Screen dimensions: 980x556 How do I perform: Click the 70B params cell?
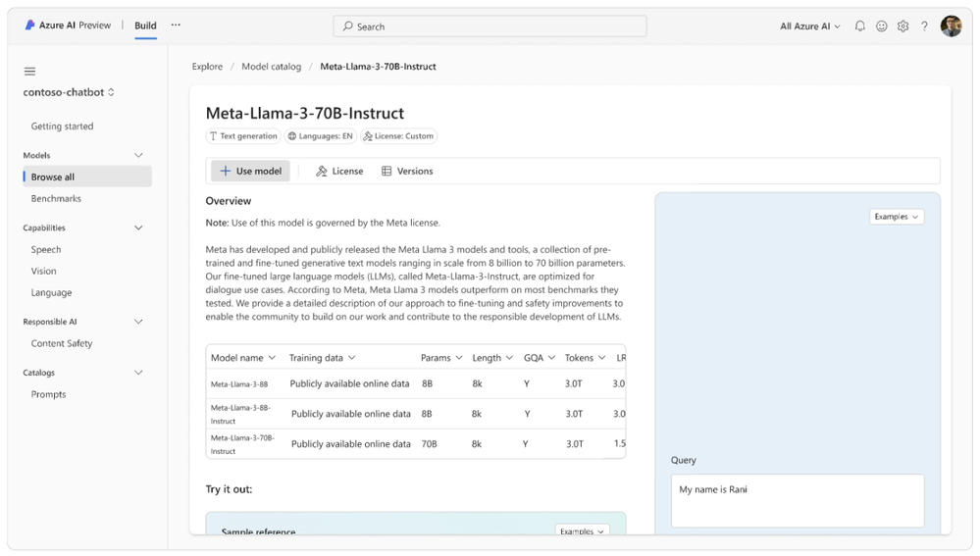click(x=429, y=444)
